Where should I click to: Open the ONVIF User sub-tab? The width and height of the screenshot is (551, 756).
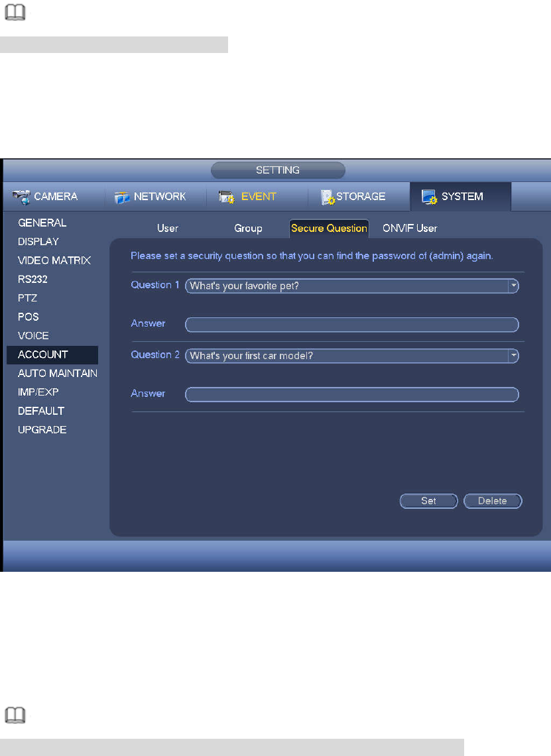[410, 229]
